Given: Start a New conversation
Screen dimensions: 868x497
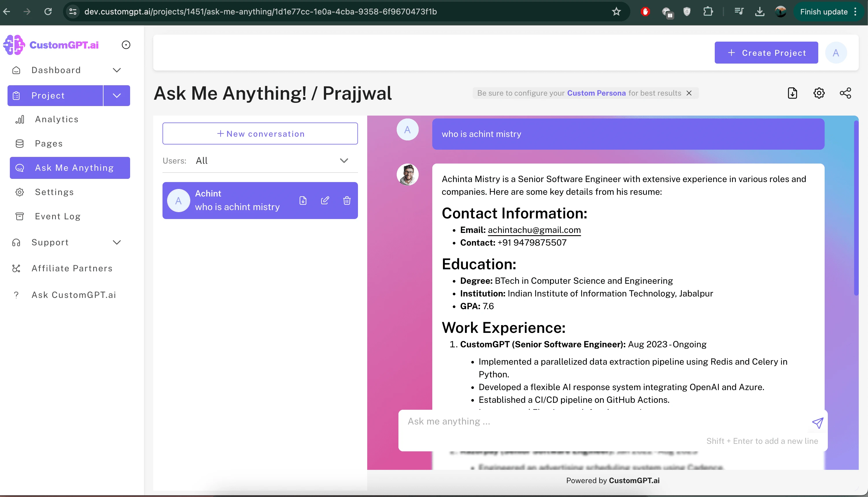Looking at the screenshot, I should pyautogui.click(x=260, y=133).
